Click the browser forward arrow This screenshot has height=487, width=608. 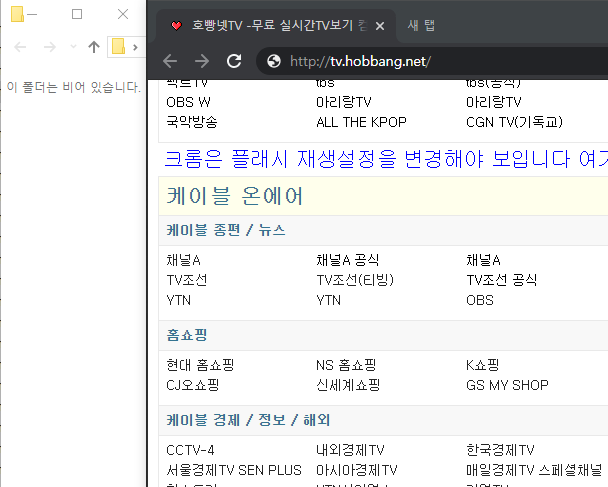click(202, 61)
